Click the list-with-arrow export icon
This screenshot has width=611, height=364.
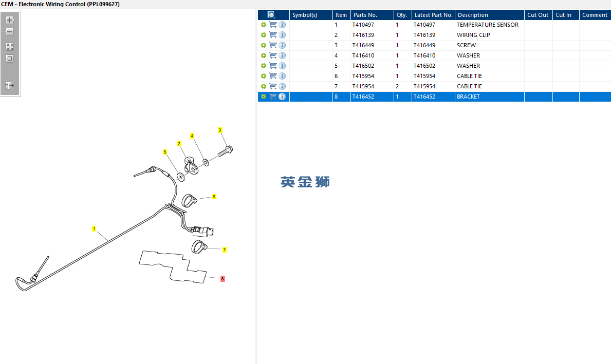click(10, 85)
